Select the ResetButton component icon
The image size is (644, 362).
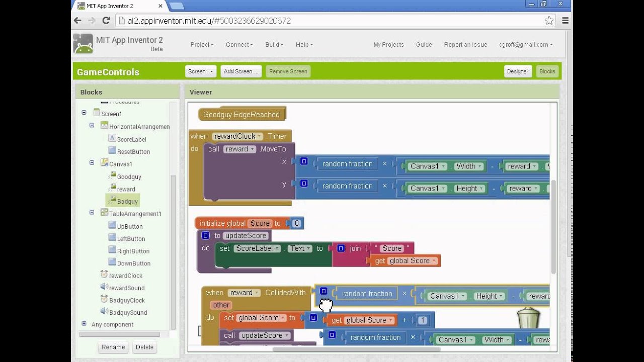(x=112, y=150)
